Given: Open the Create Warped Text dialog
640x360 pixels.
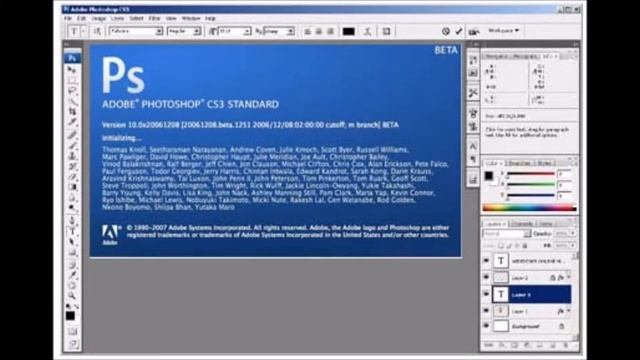Looking at the screenshot, I should click(367, 31).
